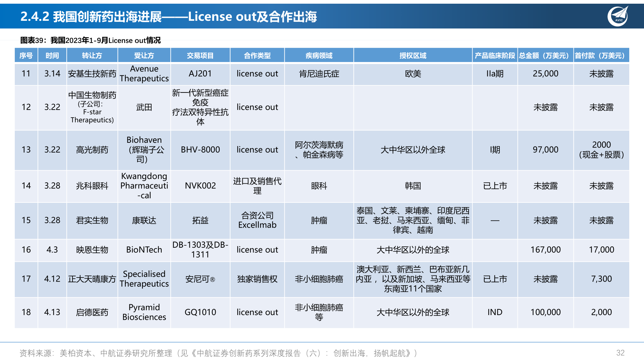The image size is (644, 362).
Task: Select the '欧美' region cell
Action: (413, 74)
